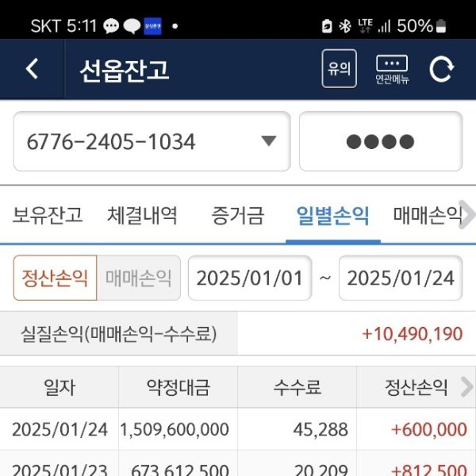Screen dimensions: 476x476
Task: Tap the refresh icon in header
Action: tap(441, 69)
